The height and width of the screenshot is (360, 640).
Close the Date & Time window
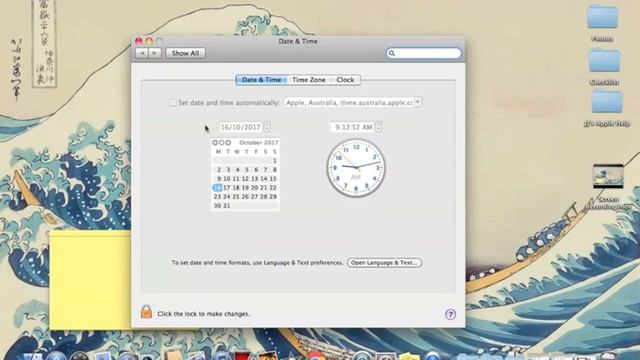(139, 41)
